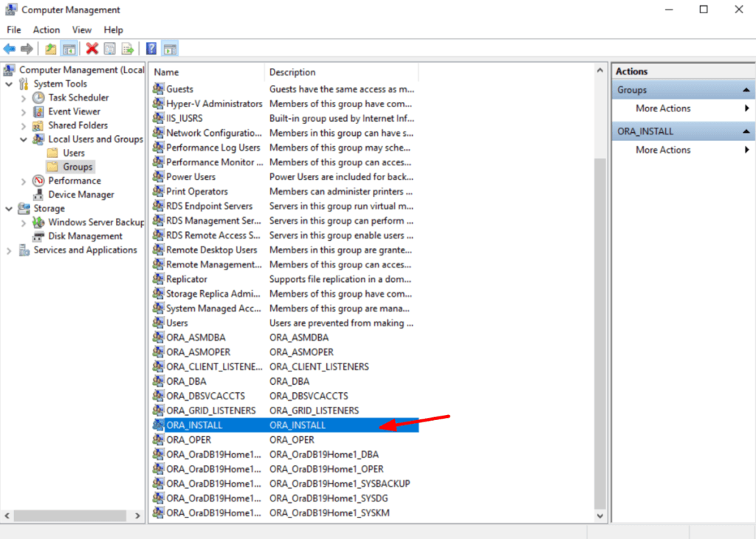Click the Export List toolbar icon
The height and width of the screenshot is (539, 756).
coord(128,49)
